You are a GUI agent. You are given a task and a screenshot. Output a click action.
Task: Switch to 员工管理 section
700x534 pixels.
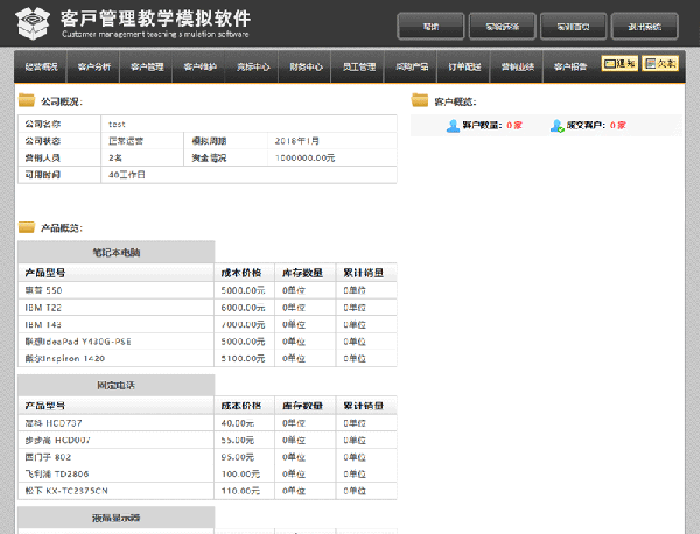pyautogui.click(x=359, y=67)
